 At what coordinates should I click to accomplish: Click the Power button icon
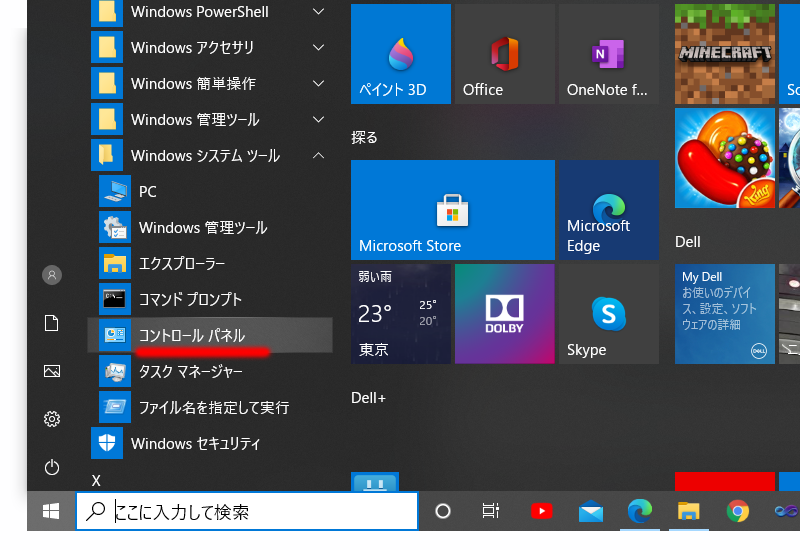point(52,467)
